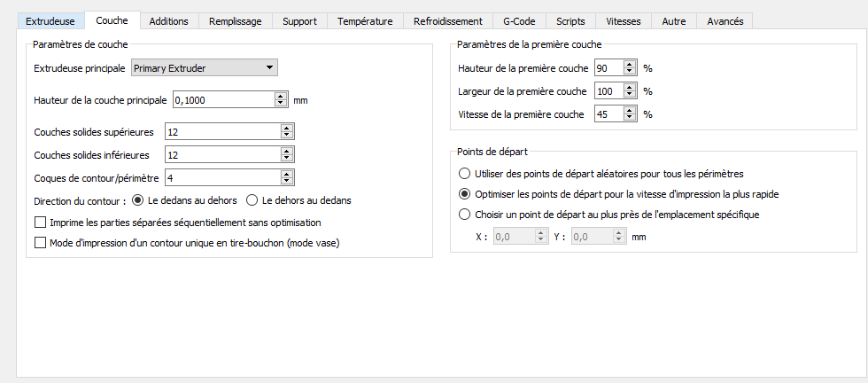Screen dimensions: 868x383
Task: Enable sequential printing without optimisation checkbox
Action: [x=40, y=223]
